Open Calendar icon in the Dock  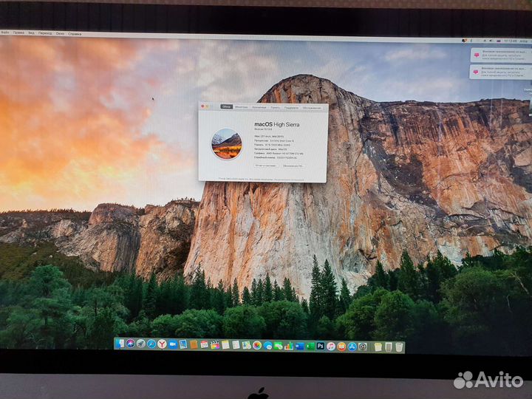204,345
